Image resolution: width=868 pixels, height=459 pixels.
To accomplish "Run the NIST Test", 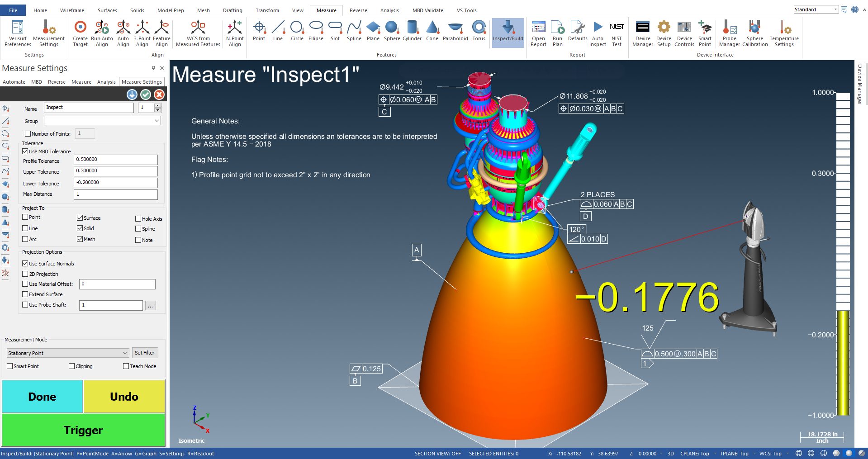I will pyautogui.click(x=617, y=32).
